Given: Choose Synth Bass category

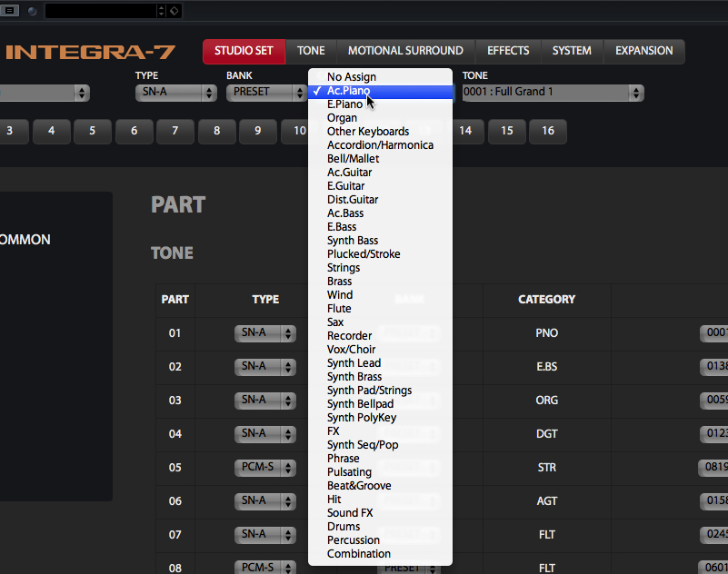Looking at the screenshot, I should point(380,241).
